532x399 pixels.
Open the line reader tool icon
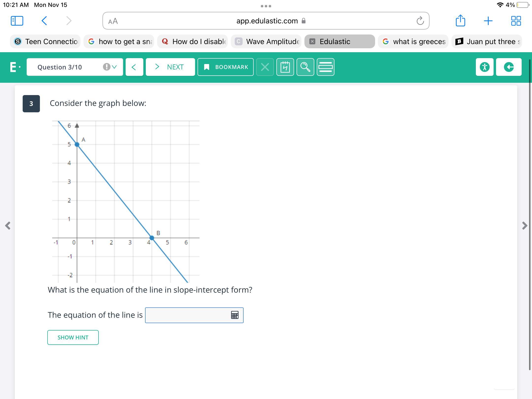325,67
